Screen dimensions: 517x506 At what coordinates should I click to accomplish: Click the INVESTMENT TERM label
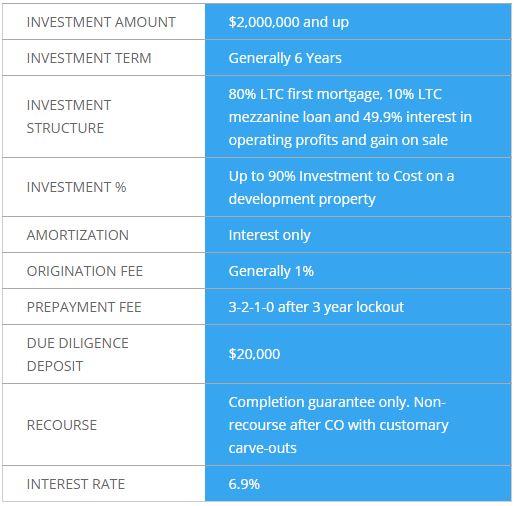click(x=89, y=58)
